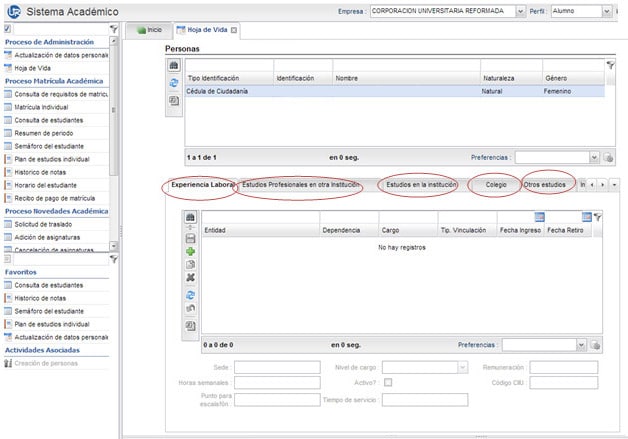Switch to the Colegio tab
The image size is (628, 439).
click(x=496, y=185)
